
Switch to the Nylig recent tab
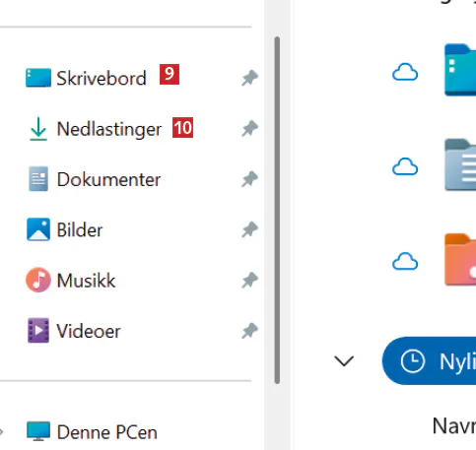point(429,360)
